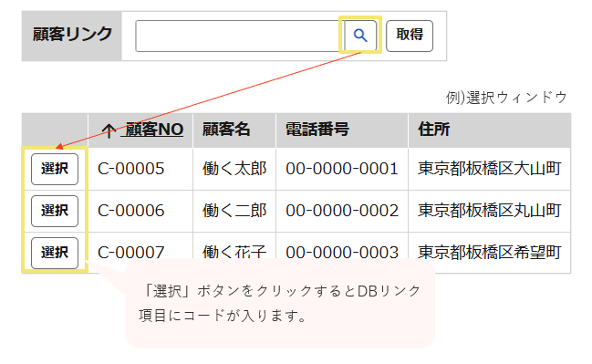Viewport: 592px width, 364px height.
Task: Click phone number 00-0000-0001
Action: [x=342, y=169]
